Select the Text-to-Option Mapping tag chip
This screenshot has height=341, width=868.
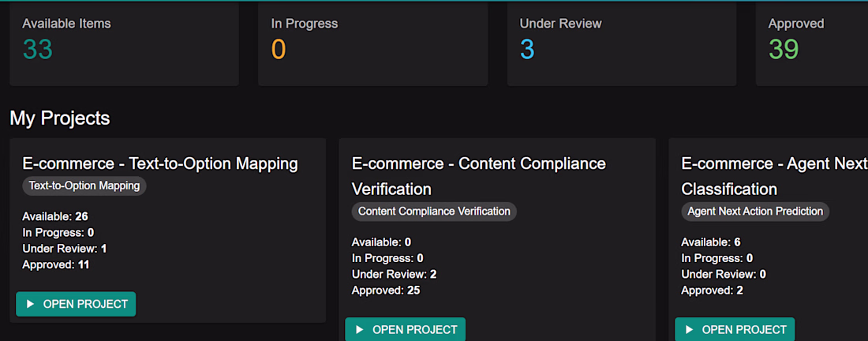(x=84, y=186)
